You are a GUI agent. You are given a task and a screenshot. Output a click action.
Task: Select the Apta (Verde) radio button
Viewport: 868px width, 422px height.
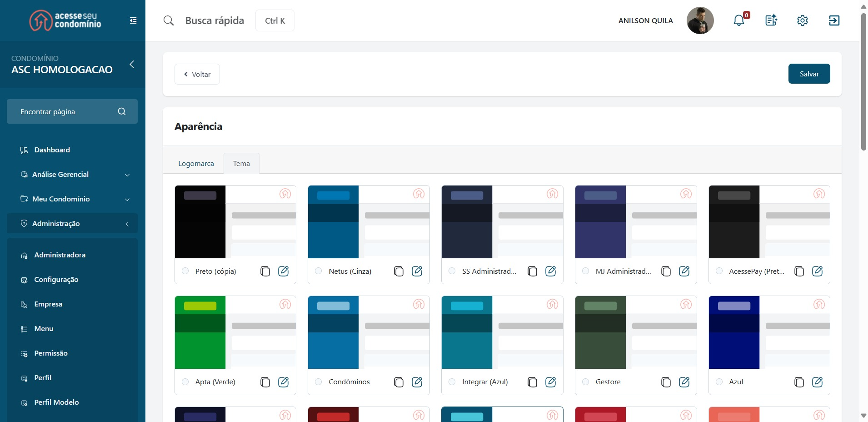[x=185, y=382]
